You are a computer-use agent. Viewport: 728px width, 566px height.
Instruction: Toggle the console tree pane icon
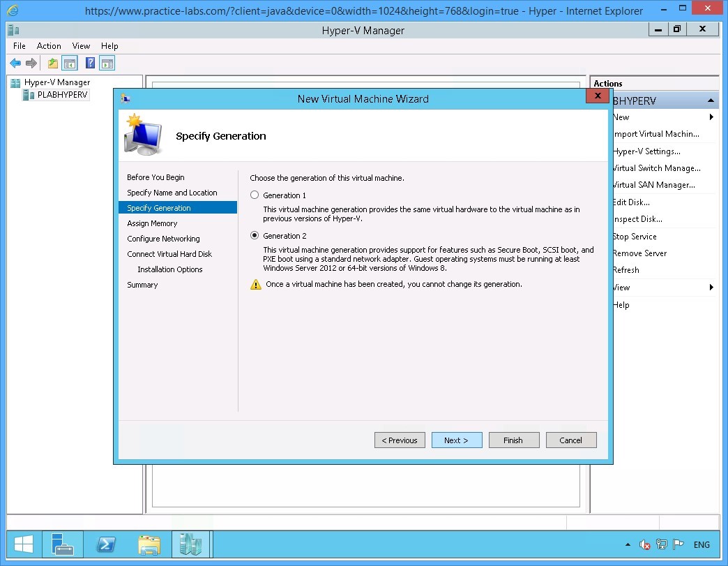(70, 63)
